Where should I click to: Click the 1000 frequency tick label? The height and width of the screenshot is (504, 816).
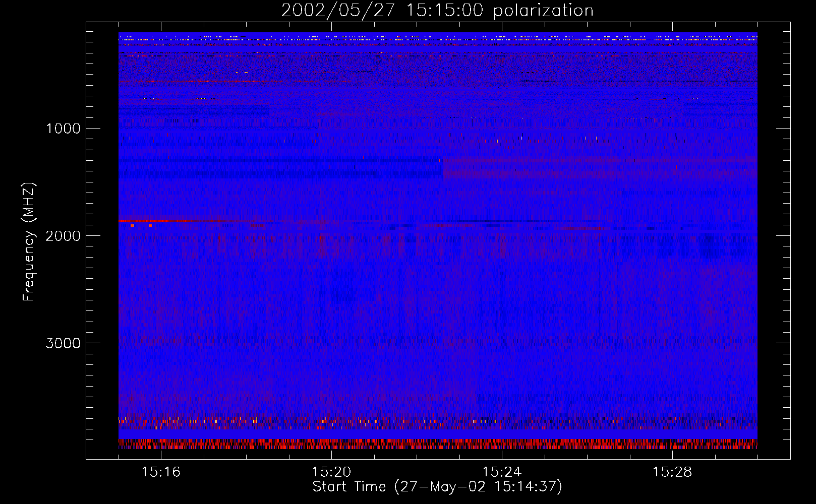[x=63, y=129]
